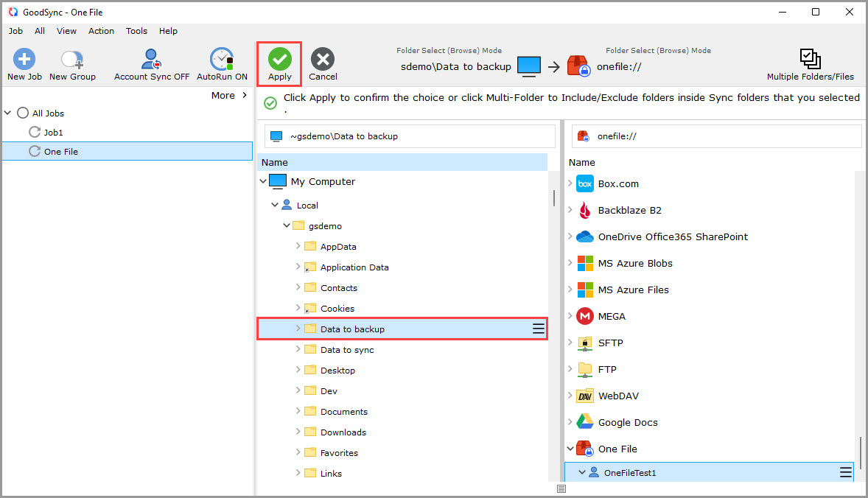Screen dimensions: 868x498
Task: Expand the AppData folder
Action: [x=298, y=245]
